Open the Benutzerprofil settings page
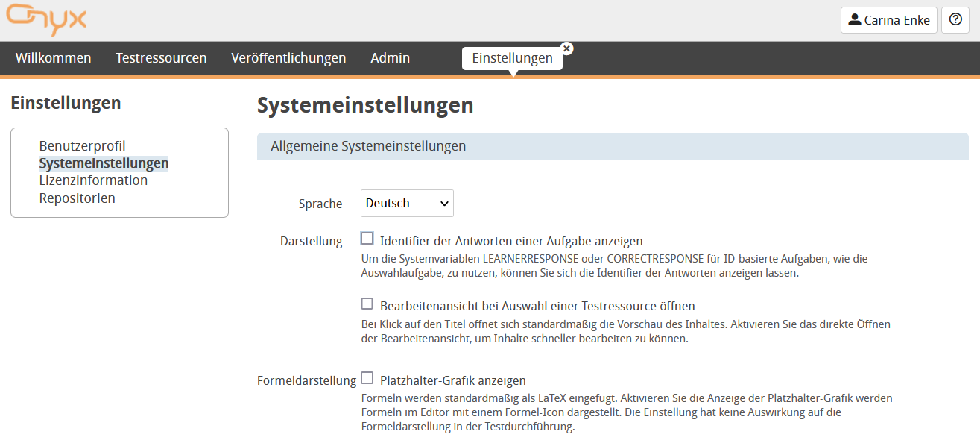980x443 pixels. (x=83, y=146)
